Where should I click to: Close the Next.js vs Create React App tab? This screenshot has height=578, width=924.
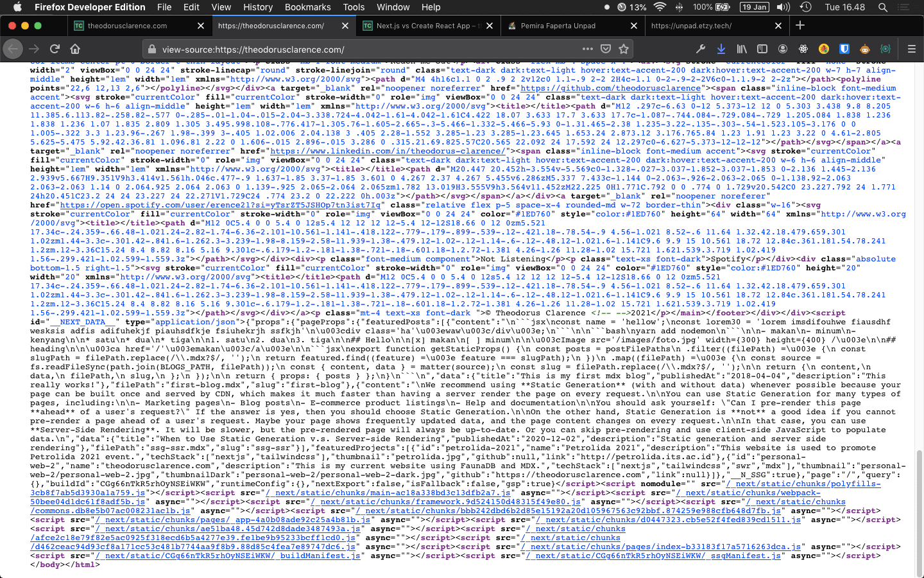pyautogui.click(x=490, y=26)
